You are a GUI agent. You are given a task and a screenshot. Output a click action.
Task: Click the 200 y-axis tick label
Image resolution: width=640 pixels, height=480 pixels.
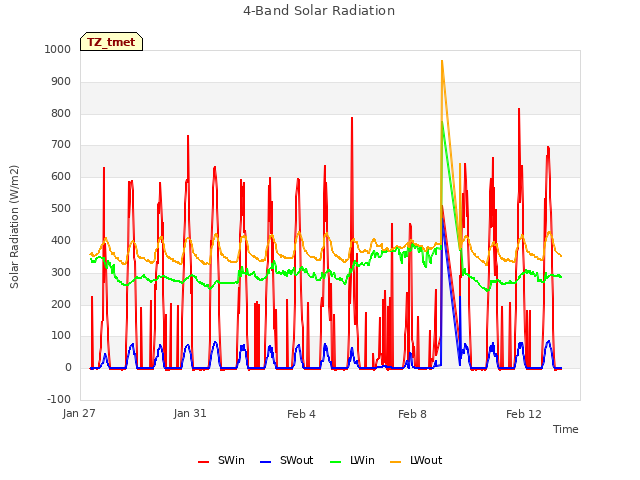(x=61, y=304)
